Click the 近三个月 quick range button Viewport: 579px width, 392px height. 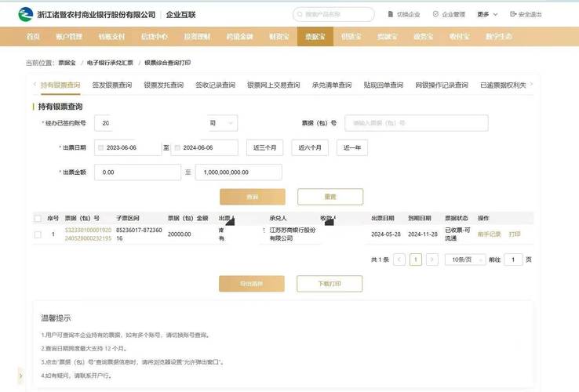[x=264, y=147]
